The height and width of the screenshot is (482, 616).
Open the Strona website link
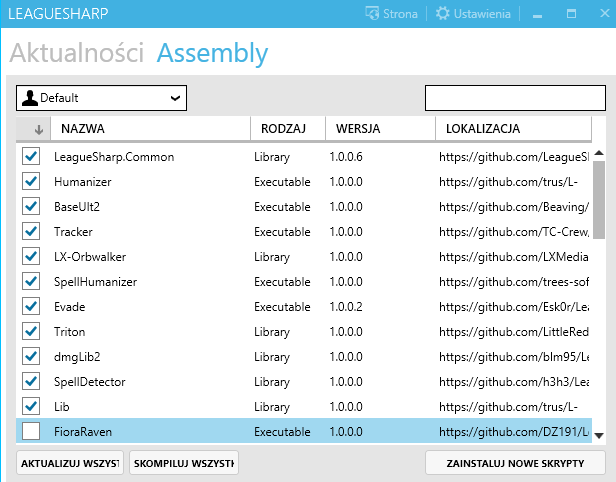point(391,14)
